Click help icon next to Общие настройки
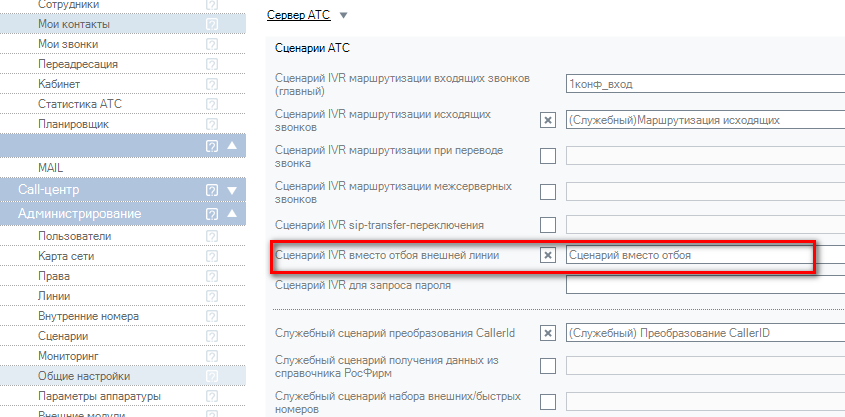 click(x=212, y=376)
